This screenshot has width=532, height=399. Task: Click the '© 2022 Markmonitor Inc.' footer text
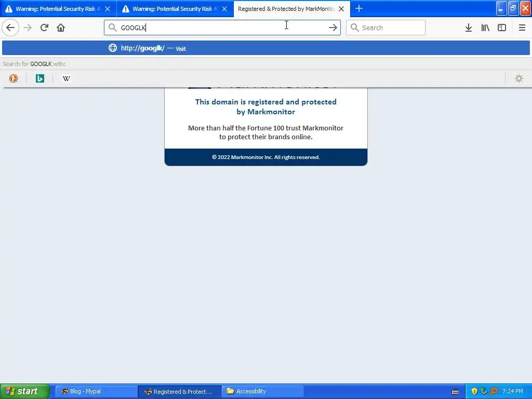click(x=265, y=157)
